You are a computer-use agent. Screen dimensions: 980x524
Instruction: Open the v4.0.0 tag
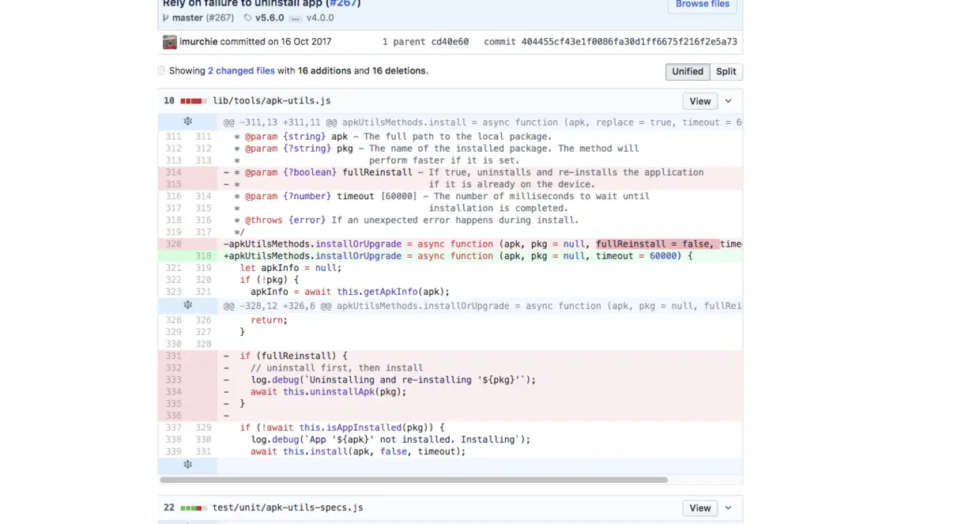[320, 17]
